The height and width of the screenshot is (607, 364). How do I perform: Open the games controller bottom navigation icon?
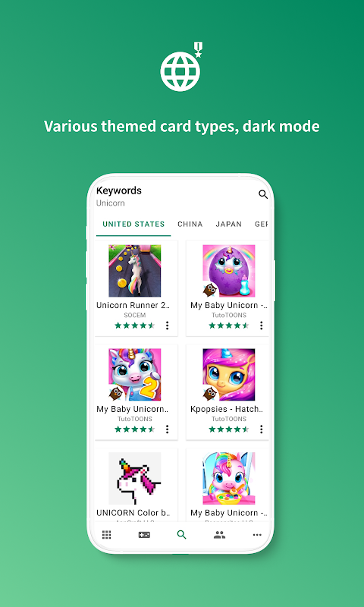pos(144,535)
